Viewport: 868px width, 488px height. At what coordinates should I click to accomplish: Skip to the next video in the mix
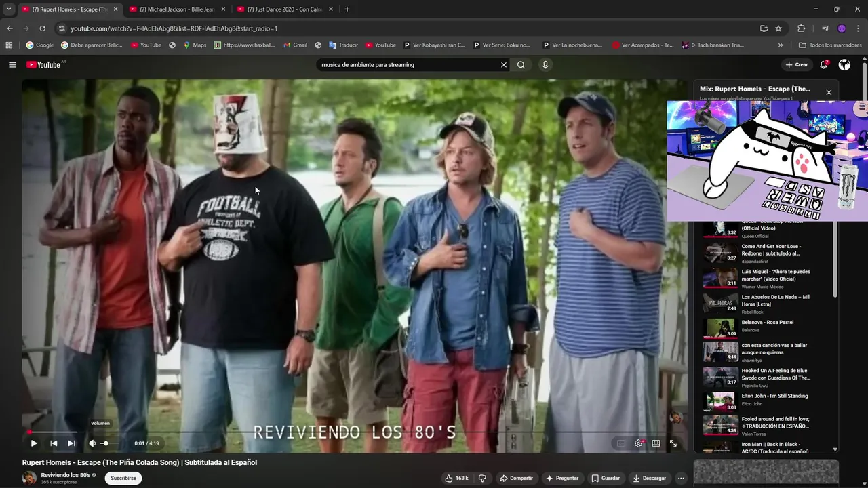[x=71, y=443]
